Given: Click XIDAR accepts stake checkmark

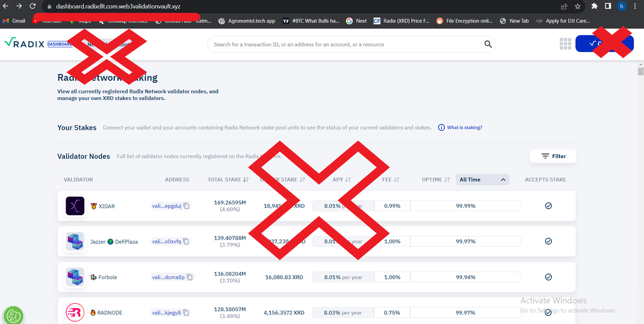Looking at the screenshot, I should [x=548, y=206].
